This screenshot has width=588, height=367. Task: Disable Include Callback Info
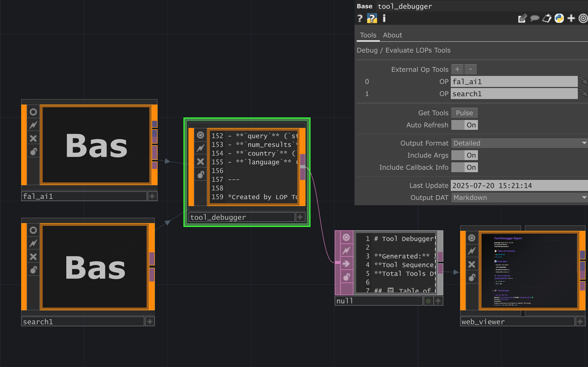[465, 167]
